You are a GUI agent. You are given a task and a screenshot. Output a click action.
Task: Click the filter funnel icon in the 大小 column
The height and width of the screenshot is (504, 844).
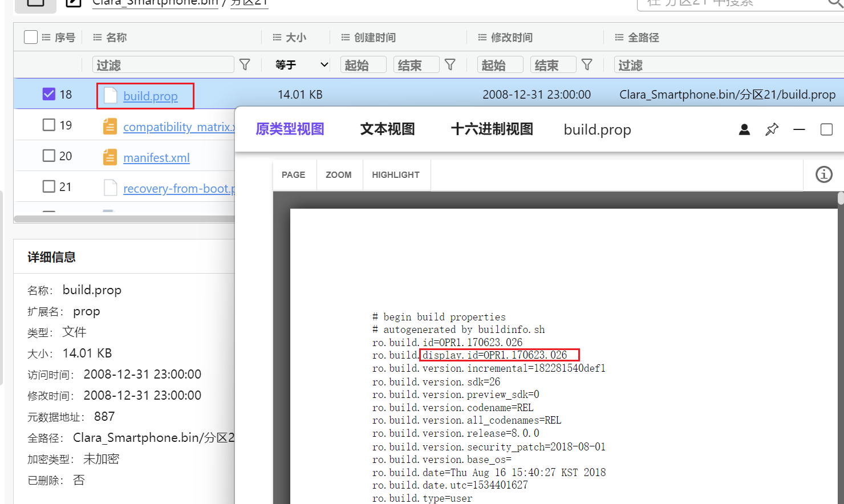[x=450, y=64]
